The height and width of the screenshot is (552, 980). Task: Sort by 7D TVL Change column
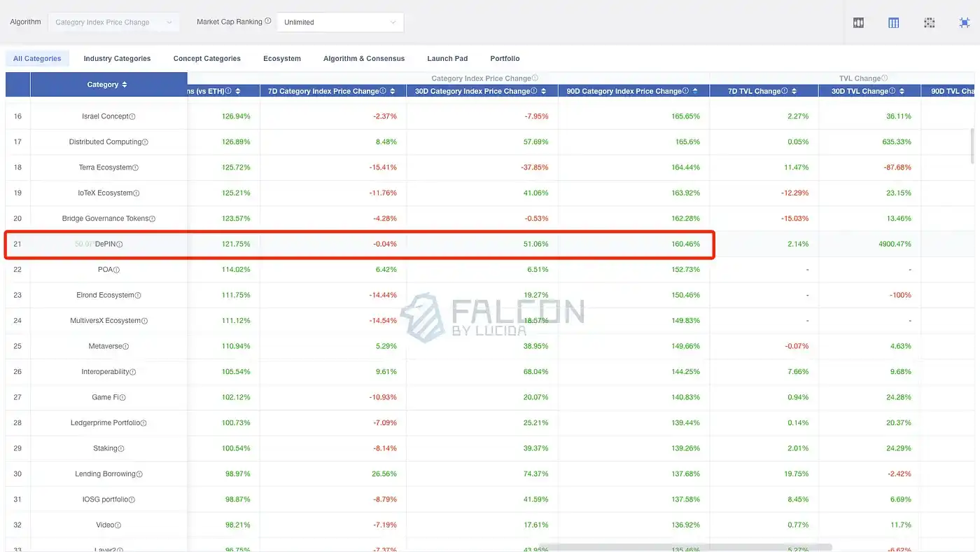tap(795, 91)
